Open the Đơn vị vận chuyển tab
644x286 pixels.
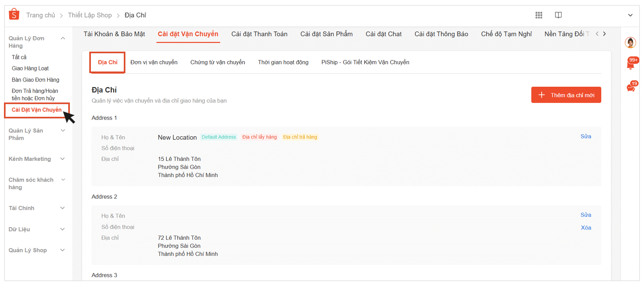(154, 62)
